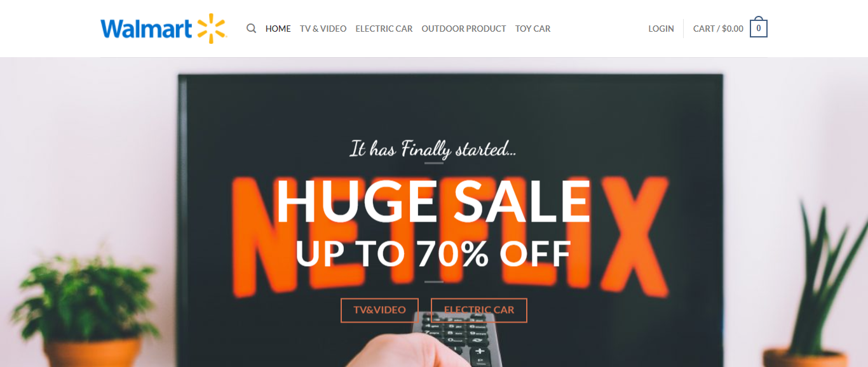
Task: Open the search magnifier icon
Action: point(252,29)
